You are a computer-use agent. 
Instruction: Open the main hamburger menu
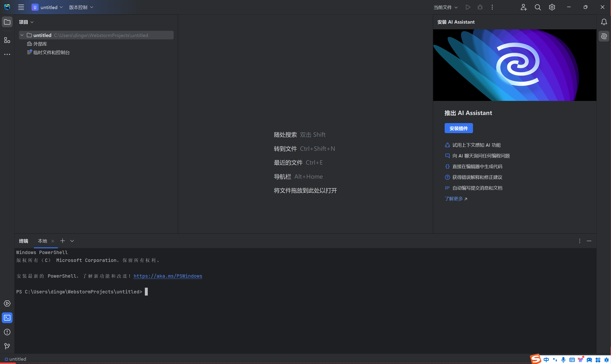click(21, 7)
